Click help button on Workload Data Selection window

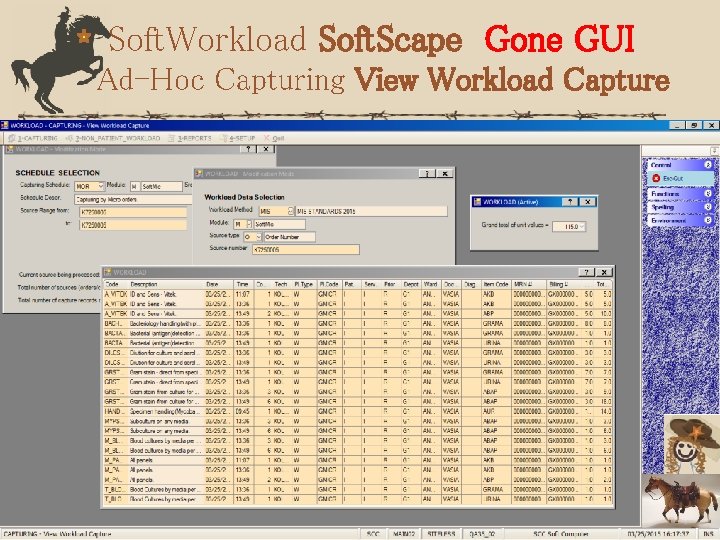(x=427, y=174)
